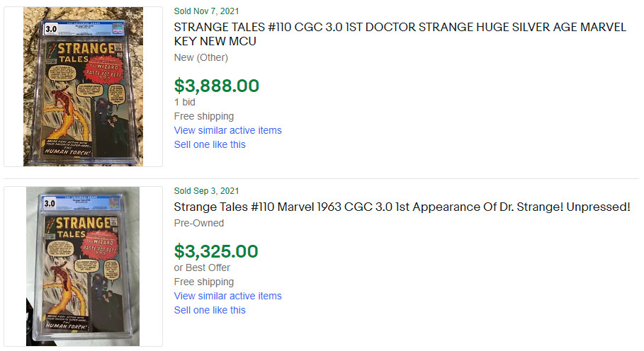The width and height of the screenshot is (644, 351).
Task: Click the 3.0 grade label on second thumbnail
Action: tap(50, 204)
